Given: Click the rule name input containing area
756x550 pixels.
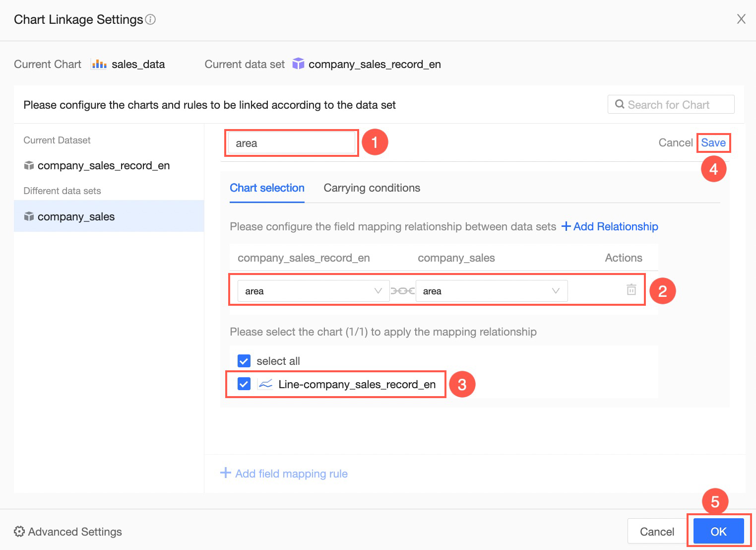Looking at the screenshot, I should (x=292, y=143).
